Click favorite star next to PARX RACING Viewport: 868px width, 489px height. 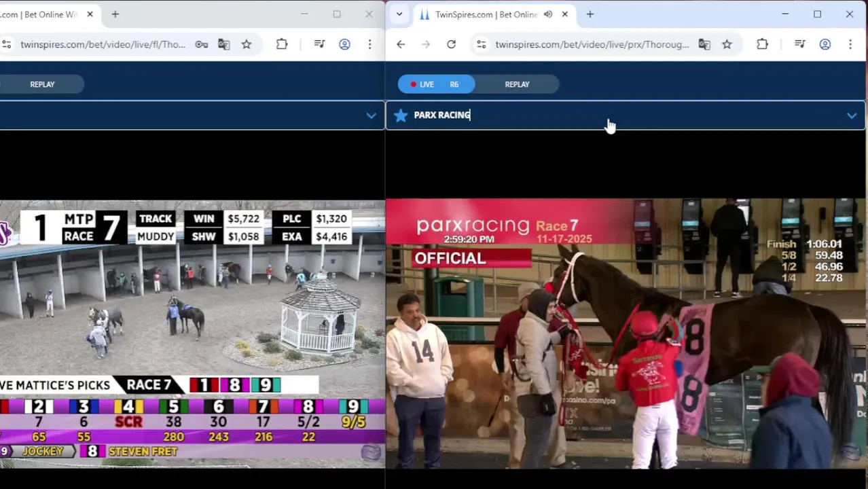(x=401, y=115)
